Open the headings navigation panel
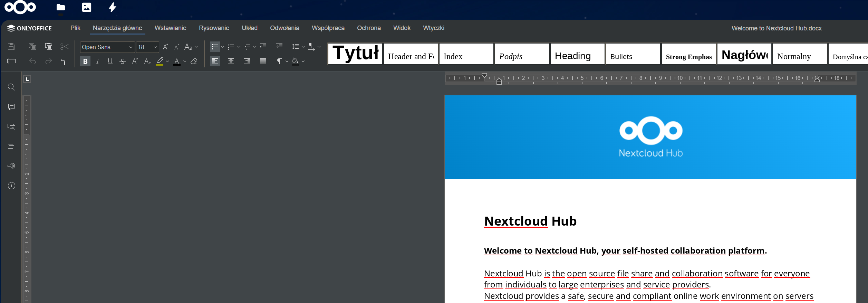This screenshot has height=303, width=868. point(11,146)
